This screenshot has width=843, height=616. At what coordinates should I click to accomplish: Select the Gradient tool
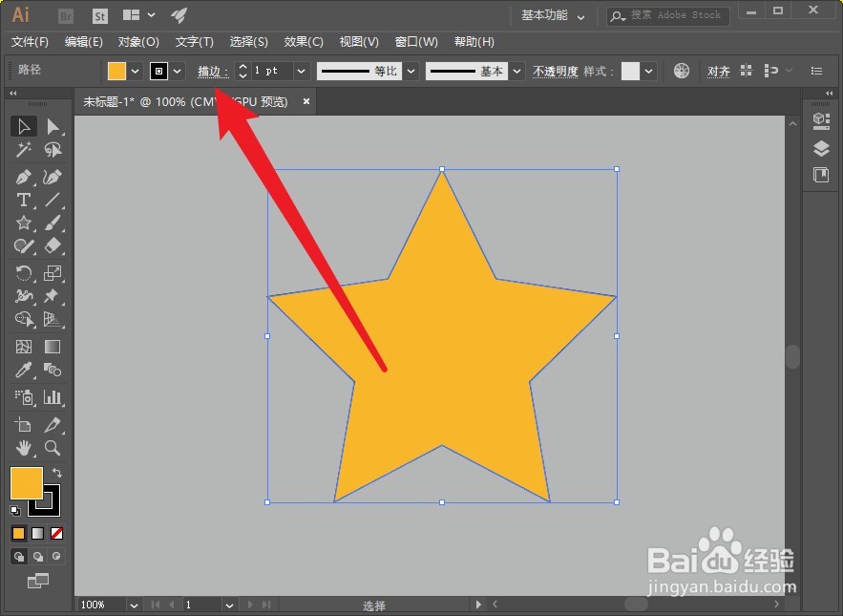(x=53, y=347)
